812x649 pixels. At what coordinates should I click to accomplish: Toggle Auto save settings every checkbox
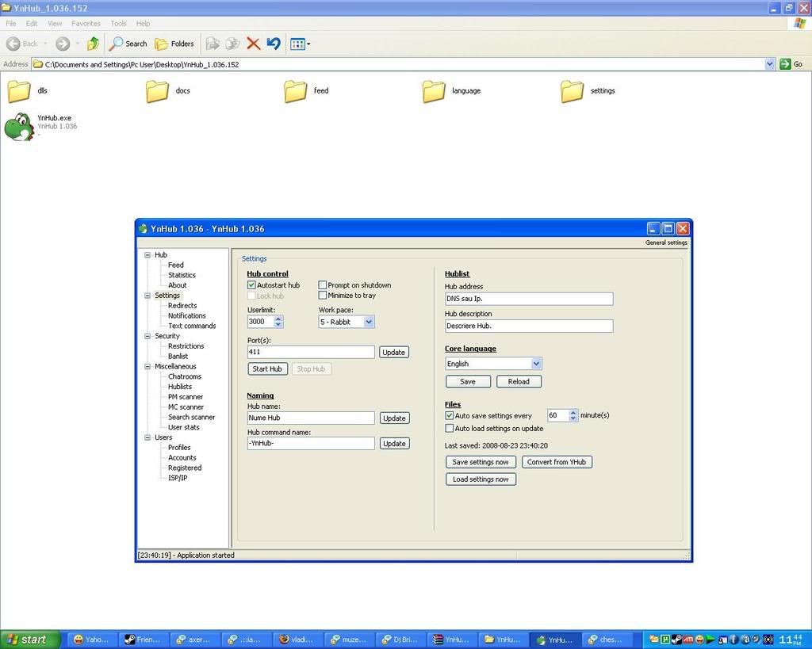tap(450, 415)
